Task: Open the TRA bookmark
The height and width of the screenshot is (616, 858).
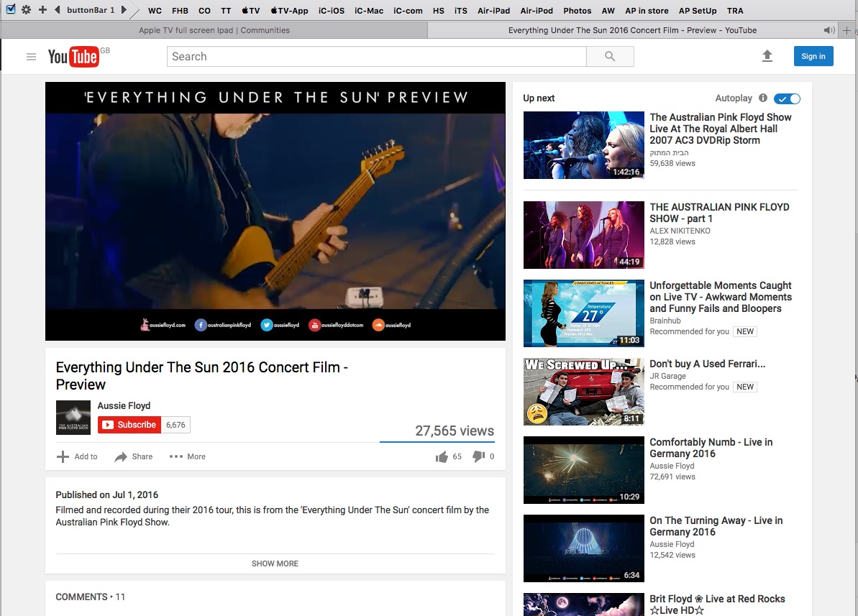Action: point(735,10)
